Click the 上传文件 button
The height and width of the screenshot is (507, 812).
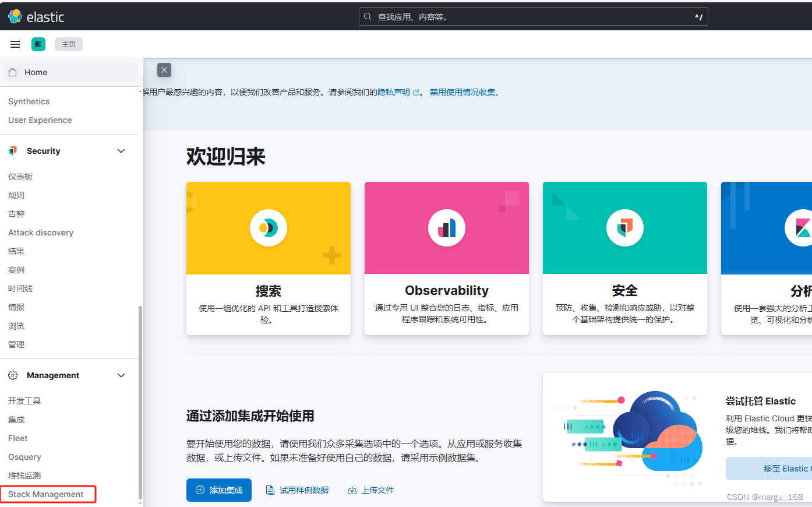[x=370, y=490]
